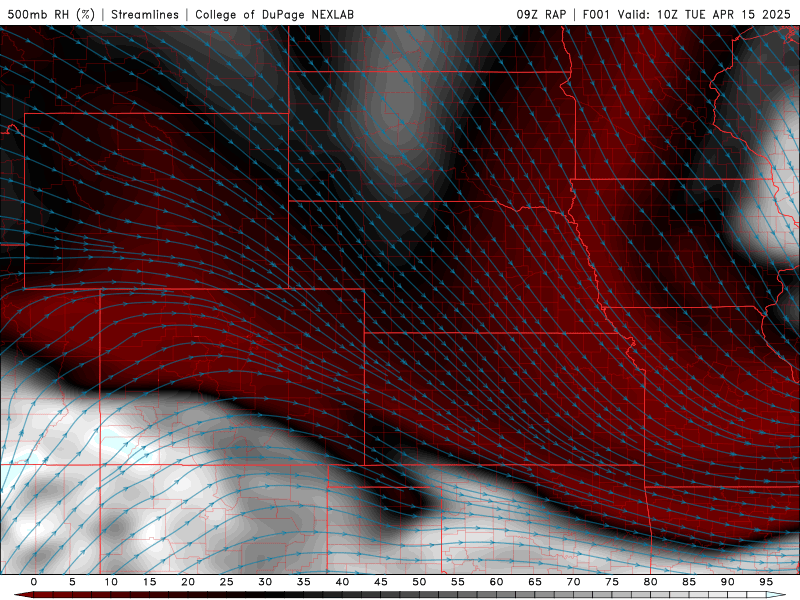Click the "35" value on color scale

pos(304,582)
